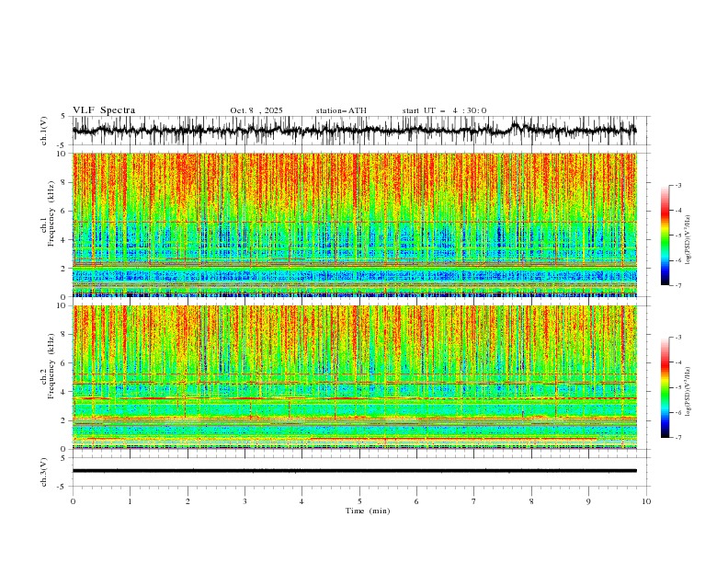Click time axis tick label '2'
Image resolution: width=728 pixels, height=563 pixels.
(x=188, y=501)
